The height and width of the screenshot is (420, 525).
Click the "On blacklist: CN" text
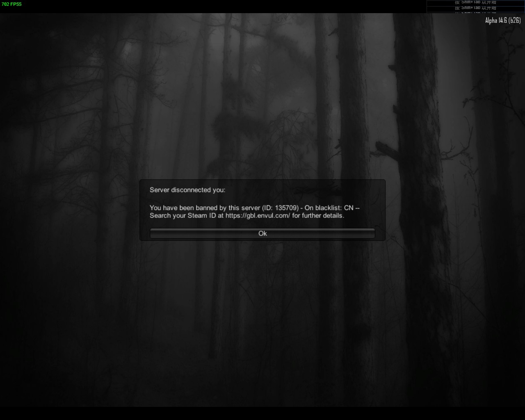[x=329, y=208]
